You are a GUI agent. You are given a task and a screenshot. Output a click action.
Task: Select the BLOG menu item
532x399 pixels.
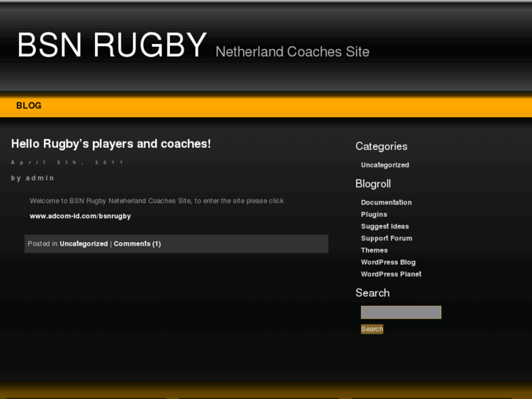29,105
